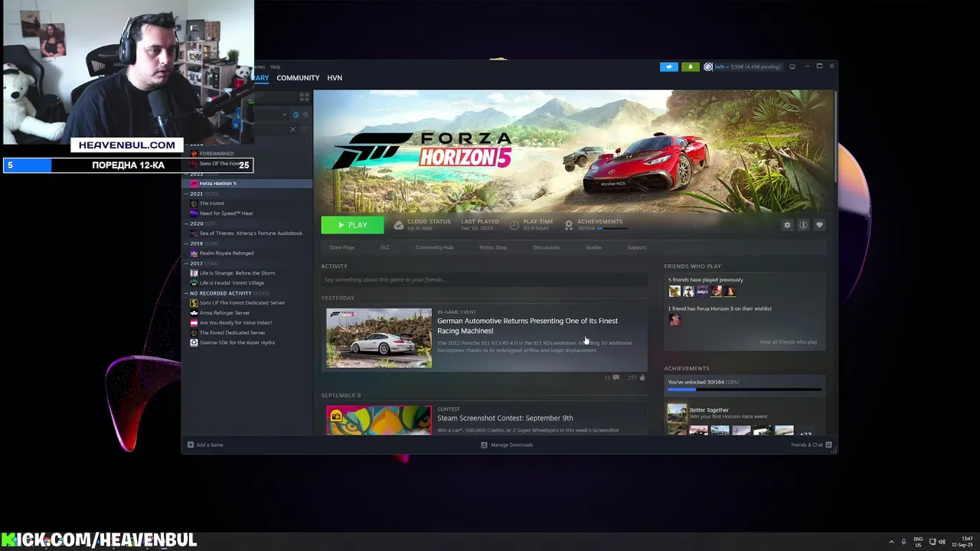Open Better Together achievement thumbnail
Viewport: 980px width, 551px height.
[677, 413]
